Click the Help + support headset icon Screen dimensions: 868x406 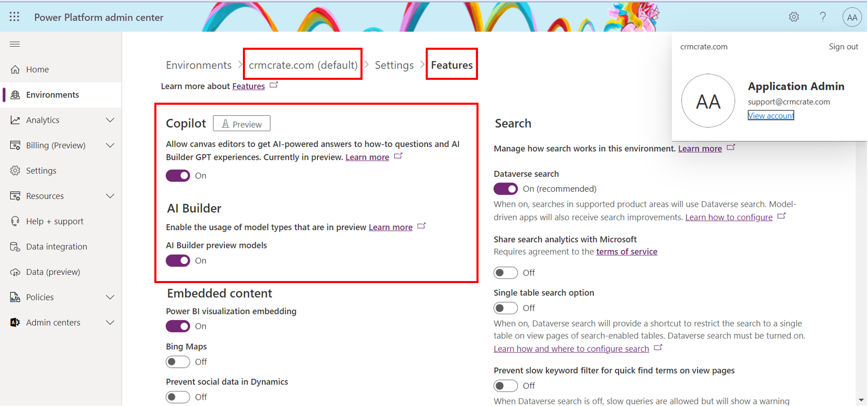click(15, 221)
